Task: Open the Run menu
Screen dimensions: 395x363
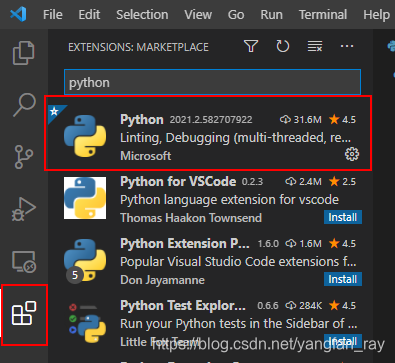Action: click(x=271, y=15)
